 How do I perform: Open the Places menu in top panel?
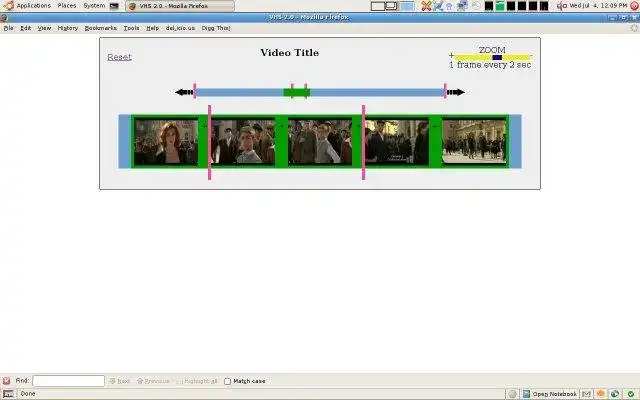pyautogui.click(x=67, y=6)
